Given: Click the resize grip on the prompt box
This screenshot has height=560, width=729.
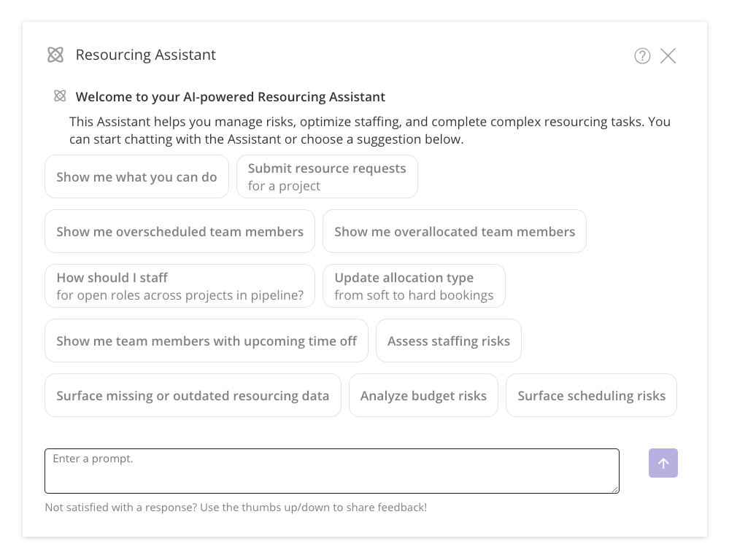Looking at the screenshot, I should 614,489.
